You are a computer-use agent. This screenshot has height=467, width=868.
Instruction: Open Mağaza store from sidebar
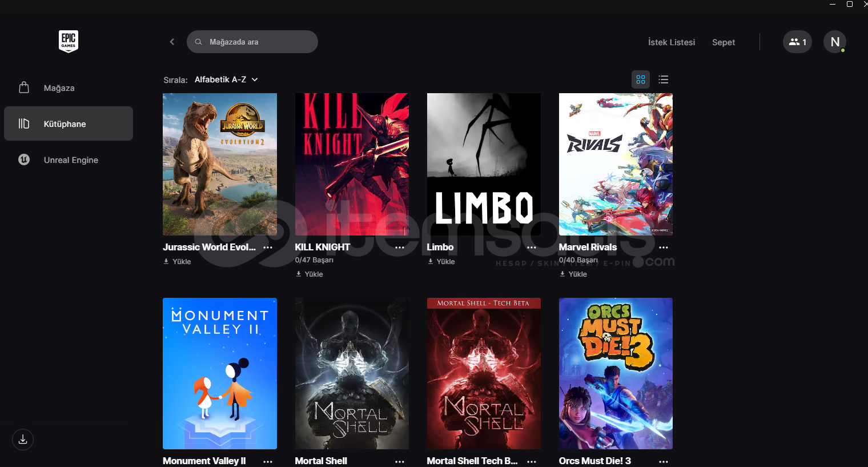[x=69, y=88]
